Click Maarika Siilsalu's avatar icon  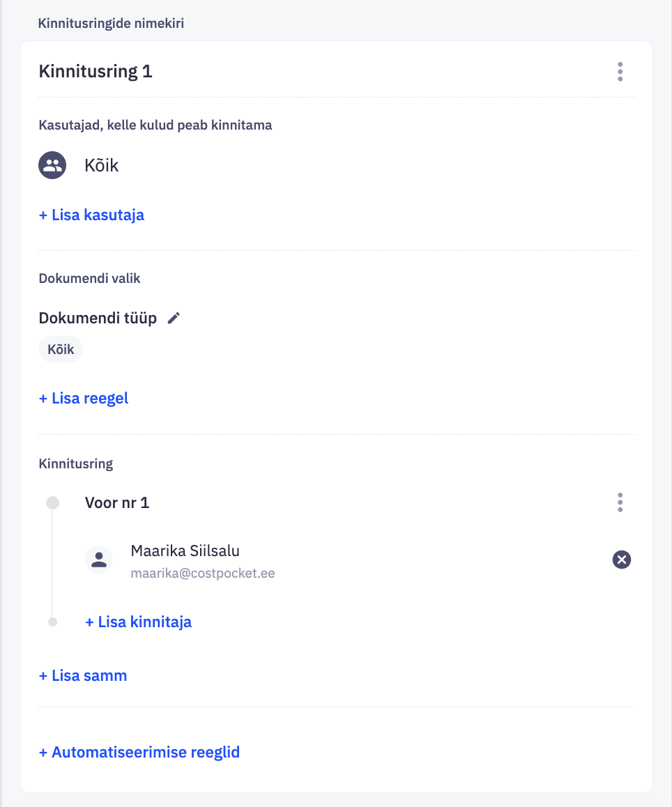[x=99, y=560]
